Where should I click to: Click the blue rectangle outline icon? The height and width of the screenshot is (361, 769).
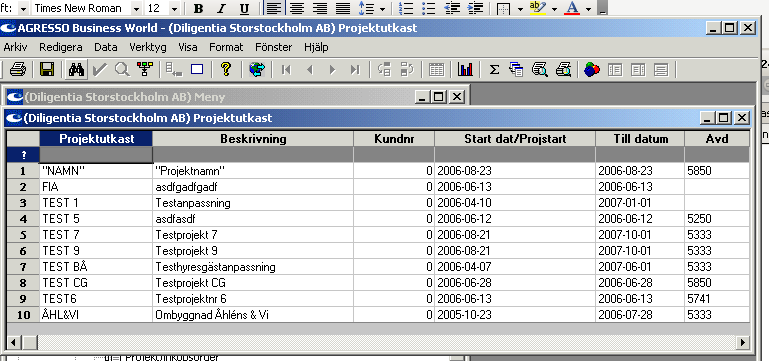coord(197,70)
